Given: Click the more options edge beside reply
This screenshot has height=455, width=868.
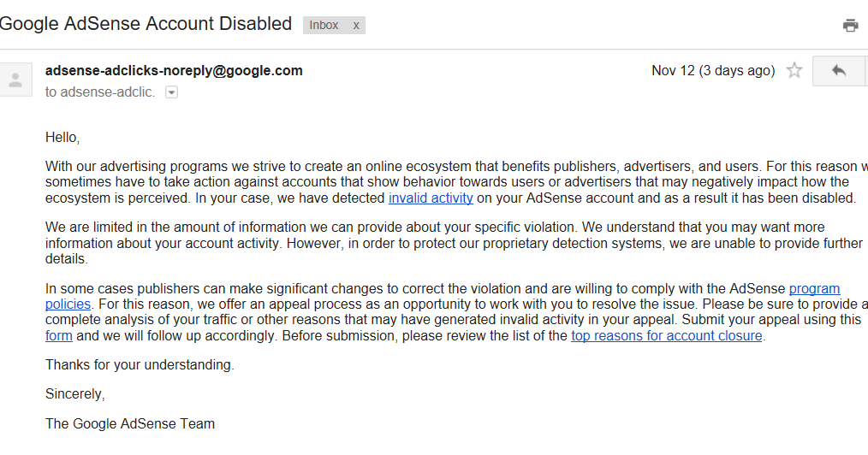Looking at the screenshot, I should point(866,71).
